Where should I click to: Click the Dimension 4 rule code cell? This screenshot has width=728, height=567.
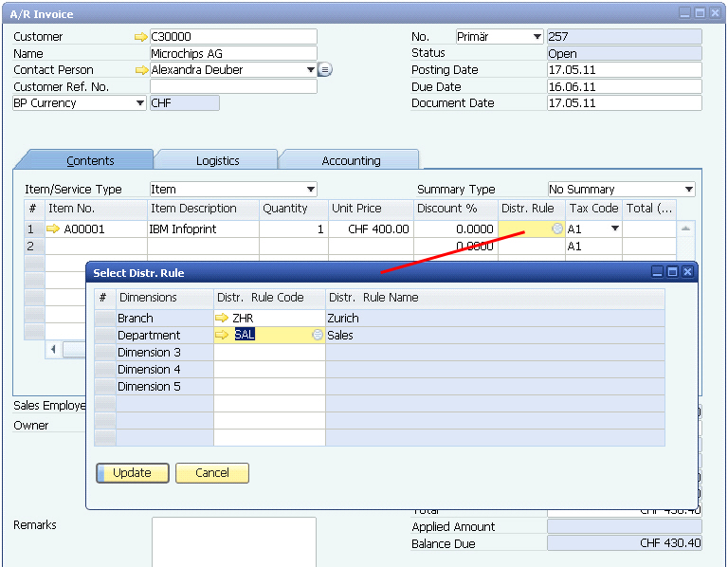pos(269,369)
